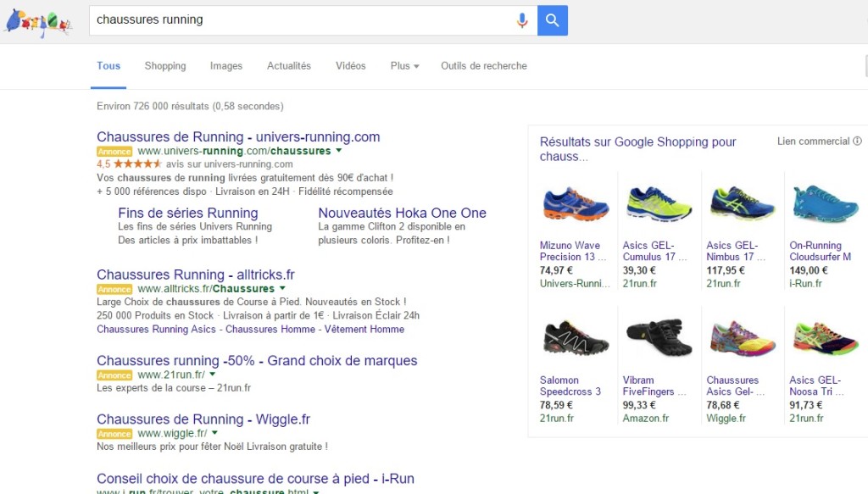This screenshot has height=494, width=868.
Task: Open Chaussures de Running univers-running.com result
Action: pyautogui.click(x=238, y=136)
